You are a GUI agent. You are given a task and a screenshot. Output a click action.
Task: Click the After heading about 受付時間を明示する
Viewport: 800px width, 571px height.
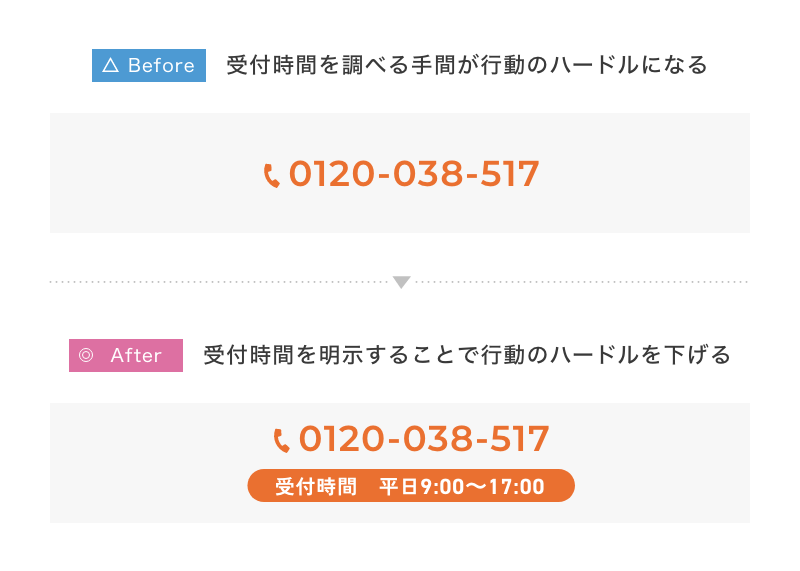tap(467, 355)
